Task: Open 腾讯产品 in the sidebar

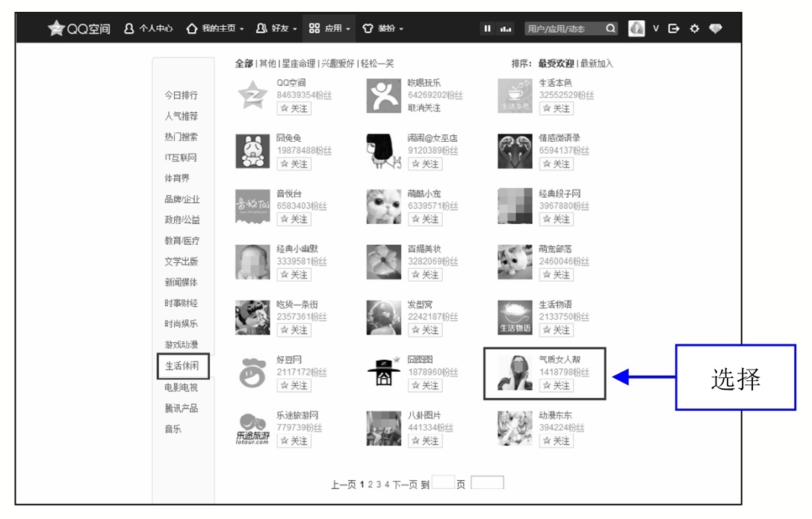Action: pos(182,408)
